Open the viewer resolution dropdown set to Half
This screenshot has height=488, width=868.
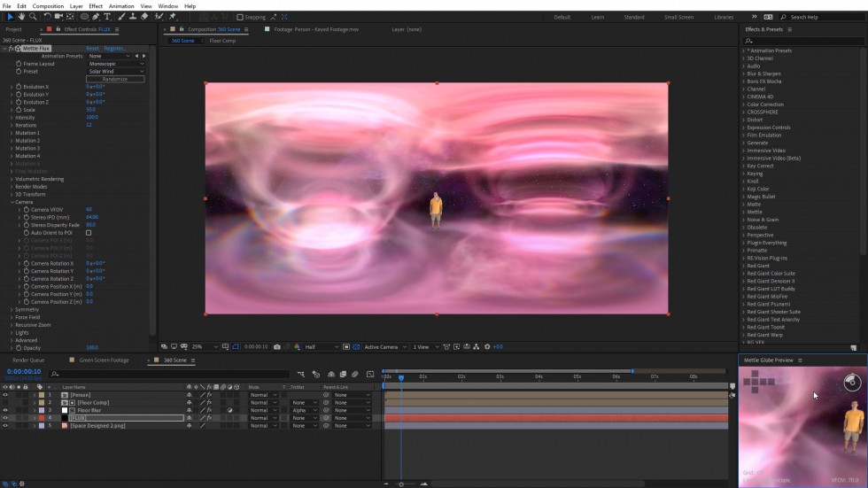pos(322,347)
